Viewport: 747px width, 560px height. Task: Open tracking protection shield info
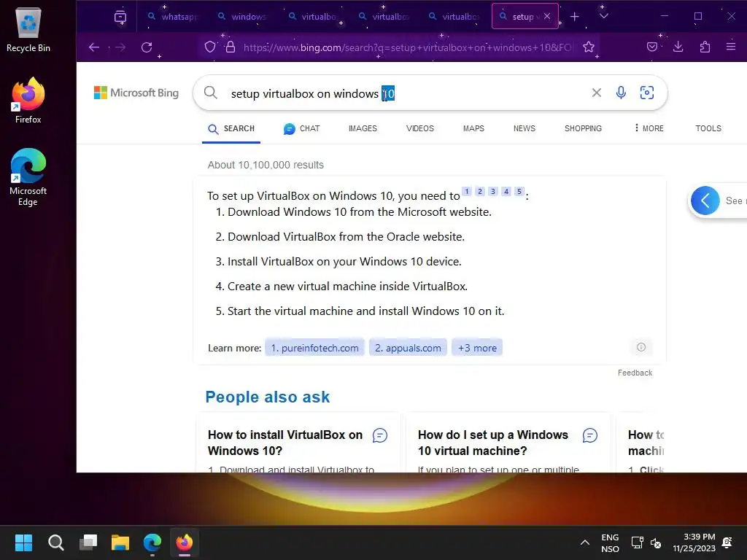[210, 47]
